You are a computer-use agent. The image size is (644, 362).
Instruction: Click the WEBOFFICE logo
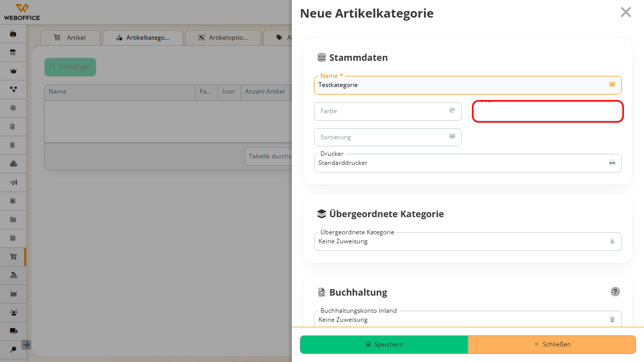coord(22,12)
